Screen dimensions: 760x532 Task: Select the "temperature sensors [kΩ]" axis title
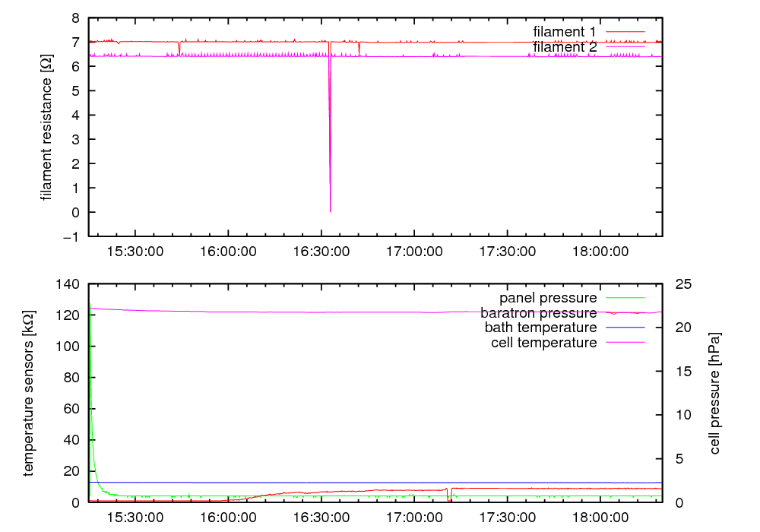tap(30, 393)
